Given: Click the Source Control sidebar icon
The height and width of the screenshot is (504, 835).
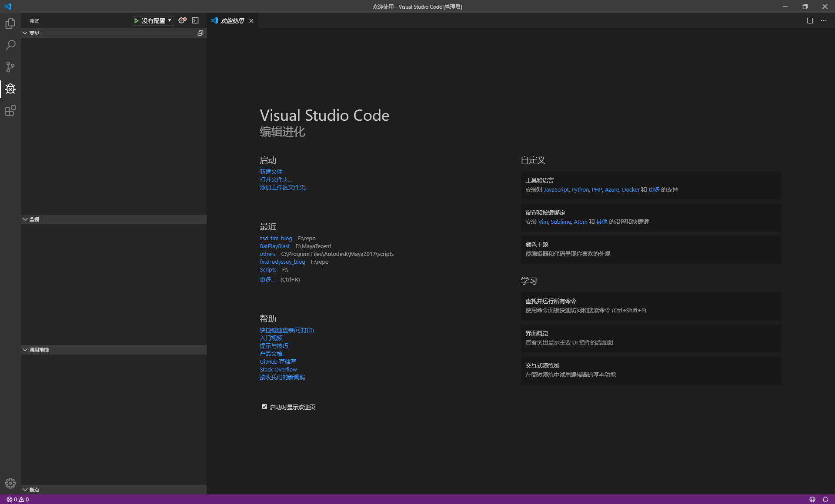Looking at the screenshot, I should click(x=10, y=66).
